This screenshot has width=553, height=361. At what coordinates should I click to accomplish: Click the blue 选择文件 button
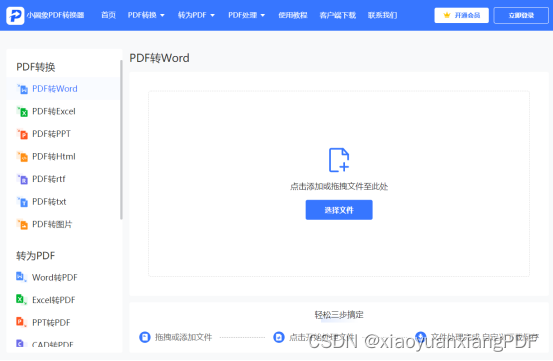339,210
